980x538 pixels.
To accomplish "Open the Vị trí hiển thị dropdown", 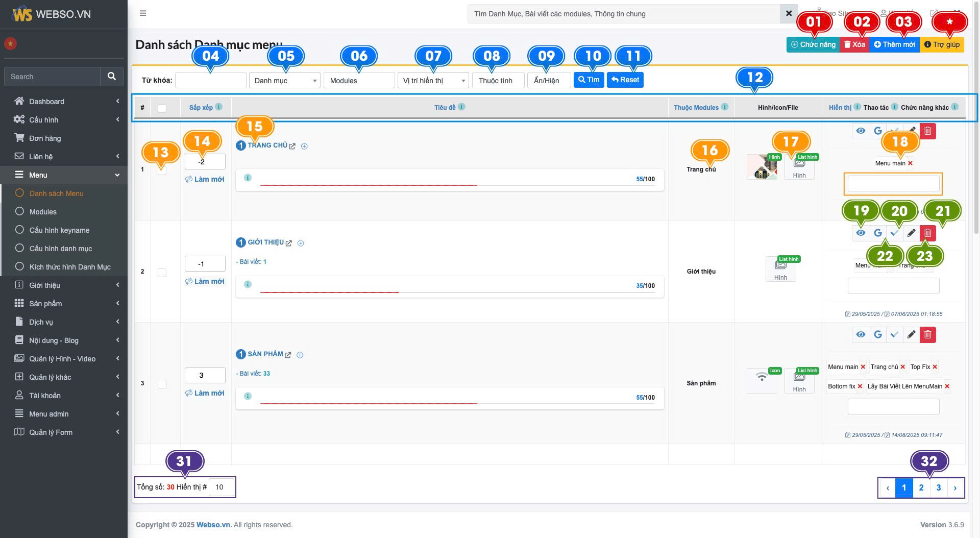I will 433,81.
